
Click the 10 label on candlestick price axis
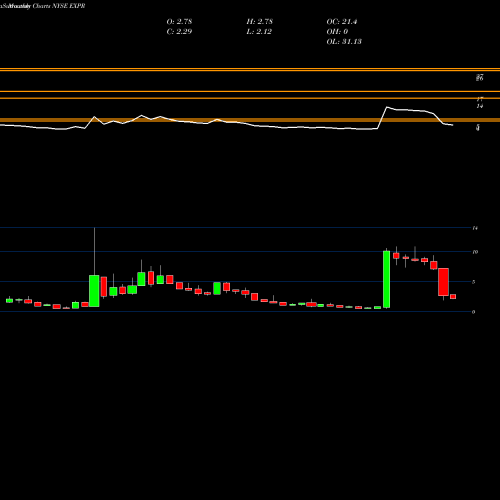pyautogui.click(x=475, y=252)
